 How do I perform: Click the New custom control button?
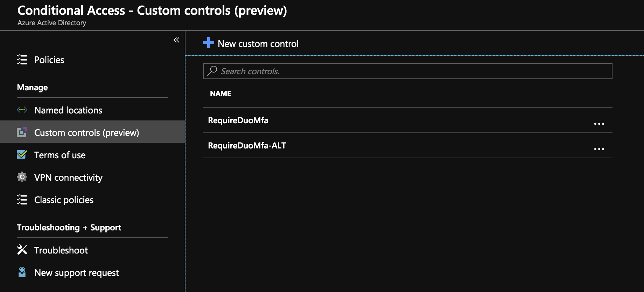click(258, 43)
